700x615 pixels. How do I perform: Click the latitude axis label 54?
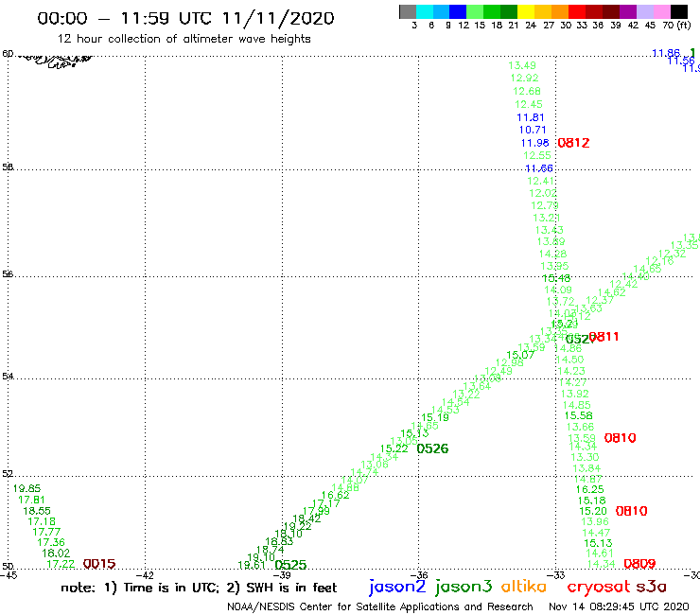point(8,376)
